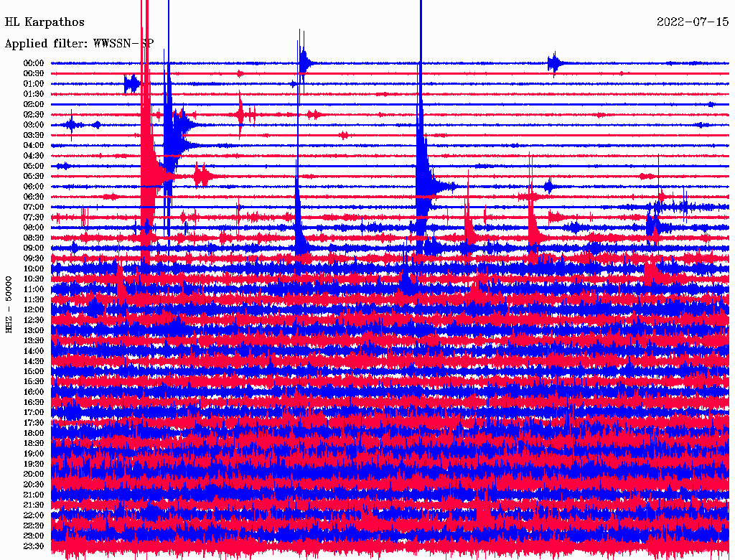
Task: Select the 23:00 time label
Action: [x=34, y=536]
